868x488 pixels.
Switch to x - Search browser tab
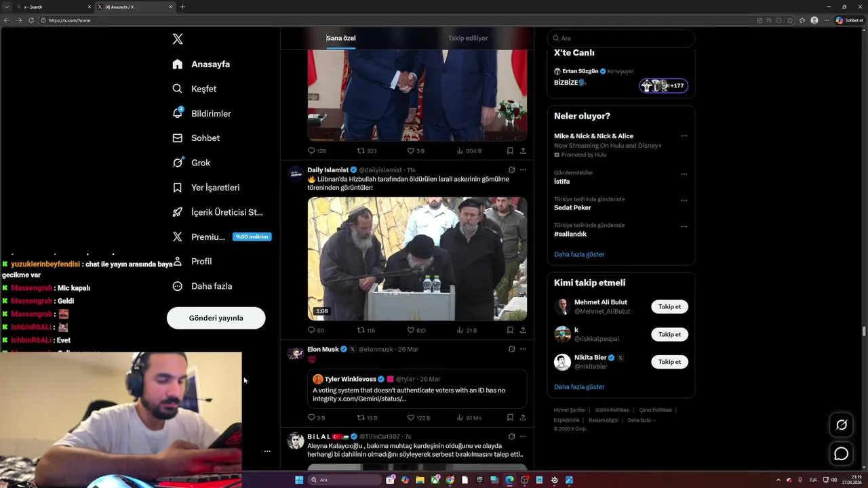53,7
